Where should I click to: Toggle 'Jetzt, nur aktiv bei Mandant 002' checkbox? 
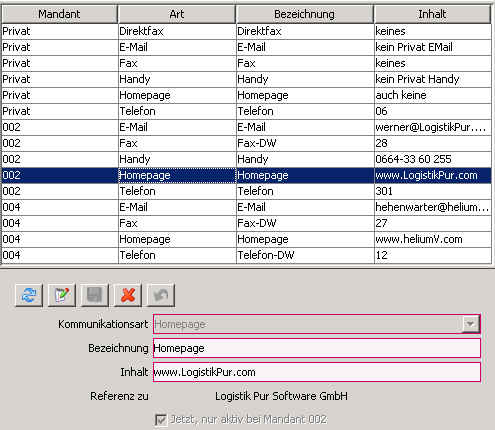pos(161,419)
